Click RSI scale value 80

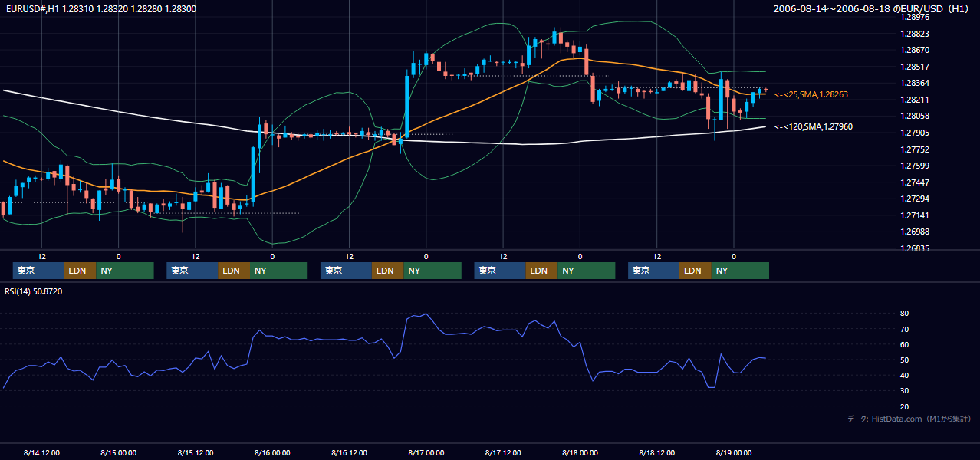(904, 314)
